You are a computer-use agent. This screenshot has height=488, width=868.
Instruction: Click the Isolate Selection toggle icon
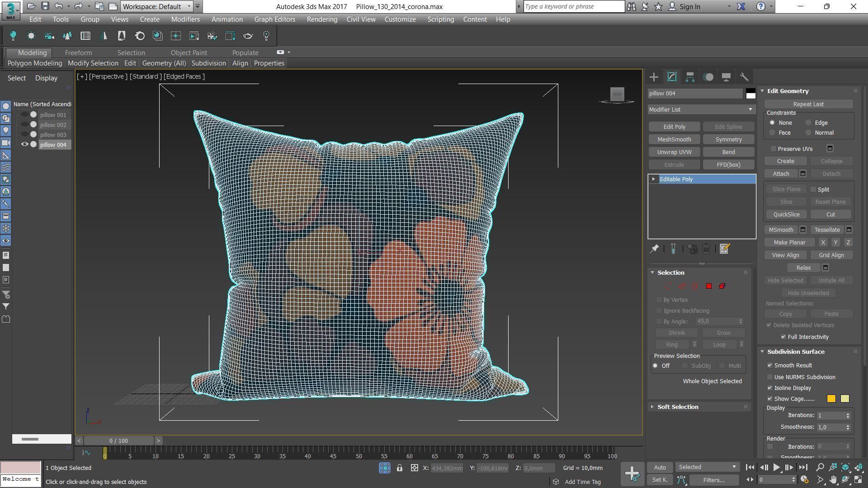pos(385,468)
